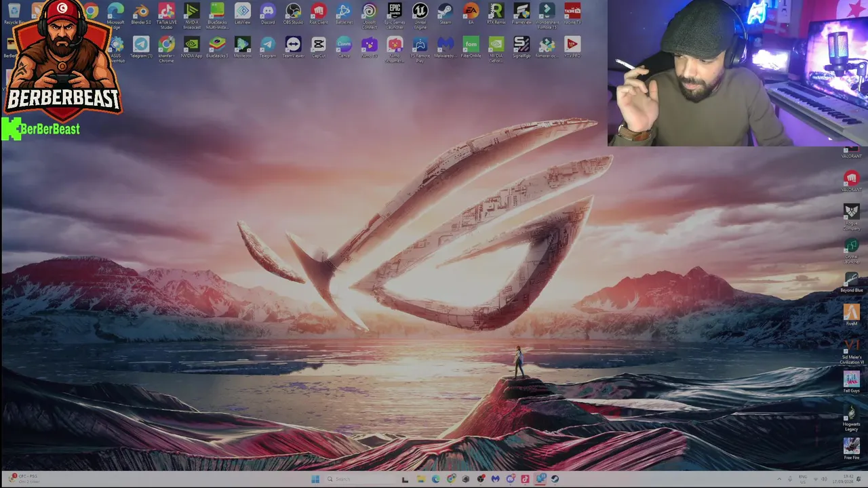The image size is (868, 488).
Task: Open BlueStacks Multi-Instance Manager icon
Action: pyautogui.click(x=217, y=16)
